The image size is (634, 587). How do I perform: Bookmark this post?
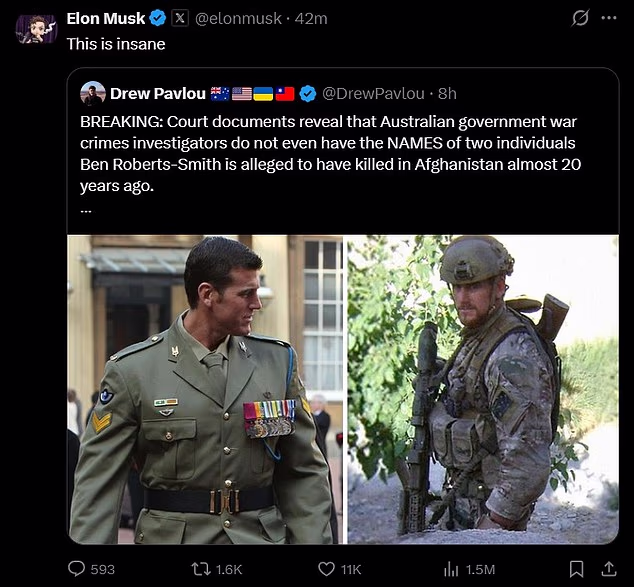576,568
